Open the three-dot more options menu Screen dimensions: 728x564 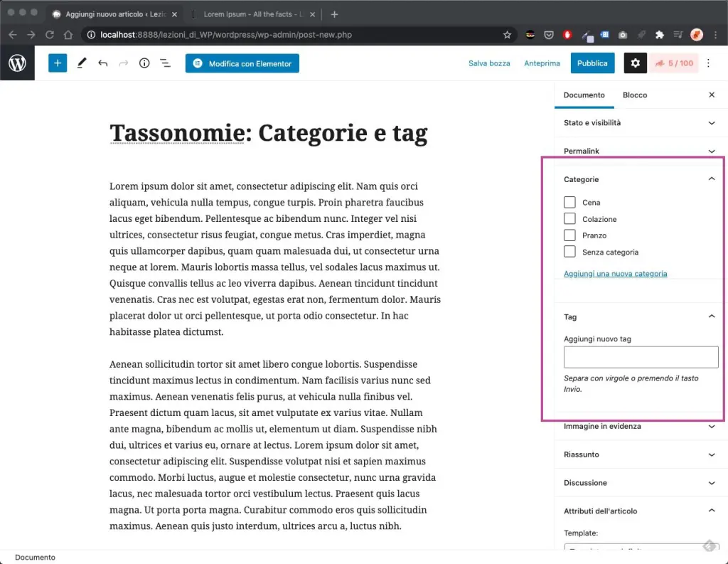(x=709, y=63)
